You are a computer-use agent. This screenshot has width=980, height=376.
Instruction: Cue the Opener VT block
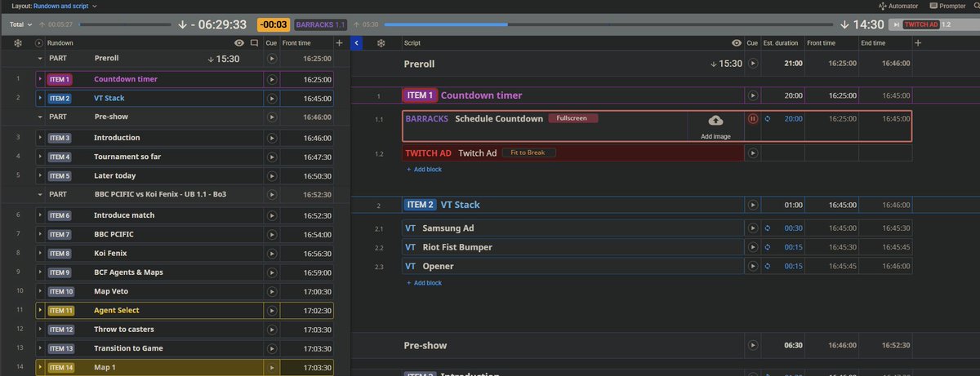[x=754, y=266]
